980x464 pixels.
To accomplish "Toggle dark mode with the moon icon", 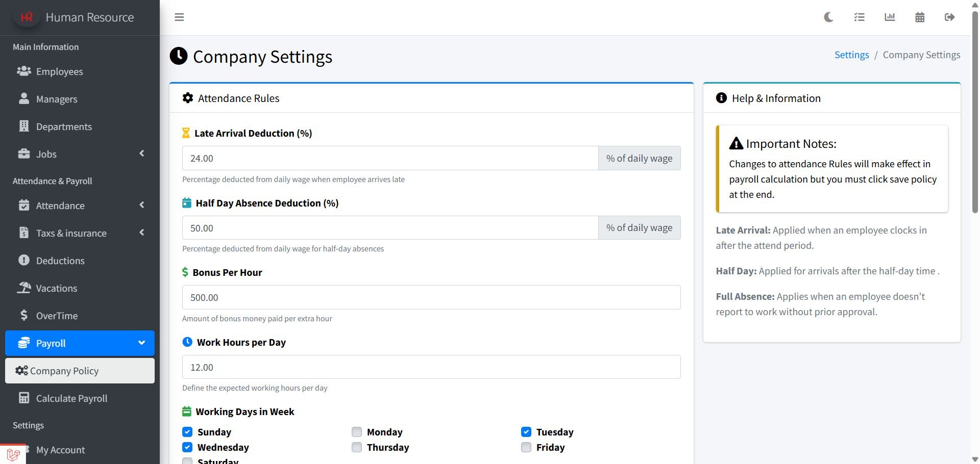I will (x=828, y=17).
